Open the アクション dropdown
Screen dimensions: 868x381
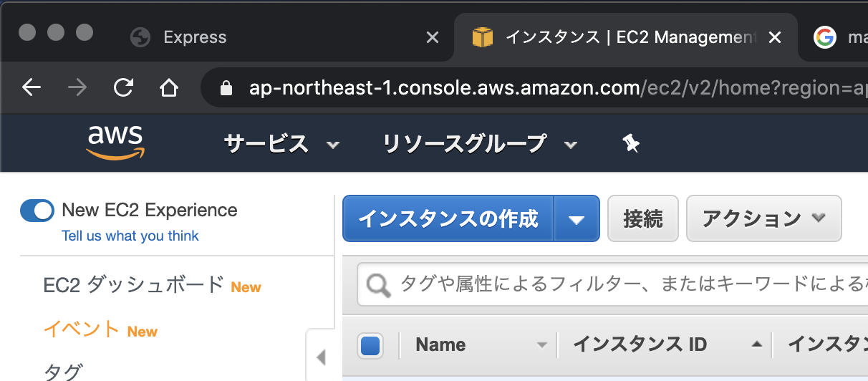(764, 219)
